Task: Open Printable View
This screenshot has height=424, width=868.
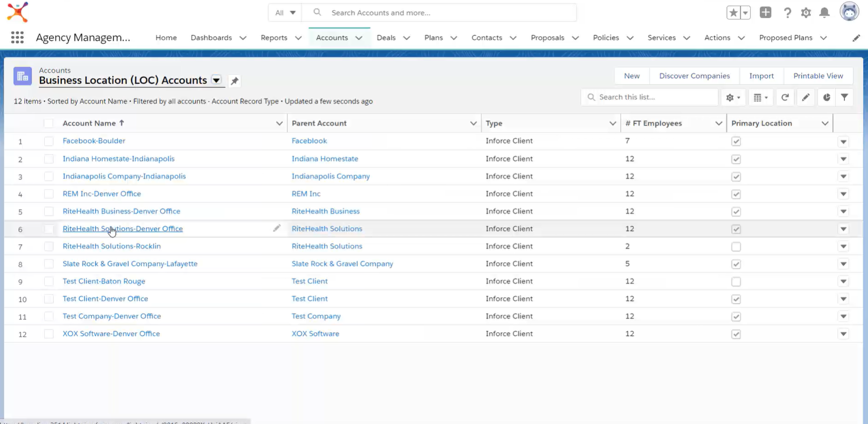Action: [x=818, y=76]
